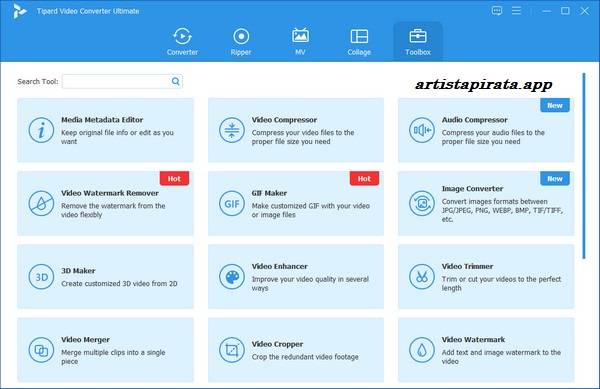Open the Audio Compressor title

pos(474,120)
